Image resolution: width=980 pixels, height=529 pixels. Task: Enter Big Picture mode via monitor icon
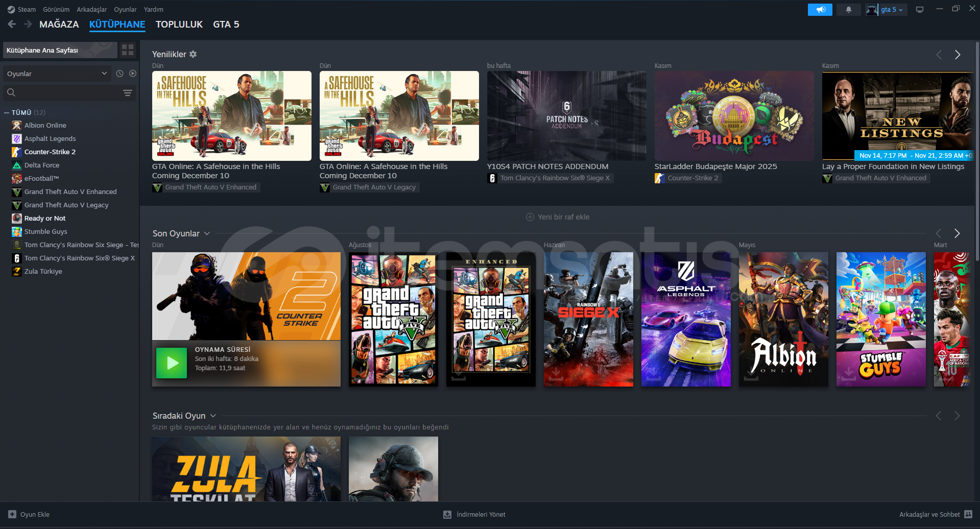point(919,10)
